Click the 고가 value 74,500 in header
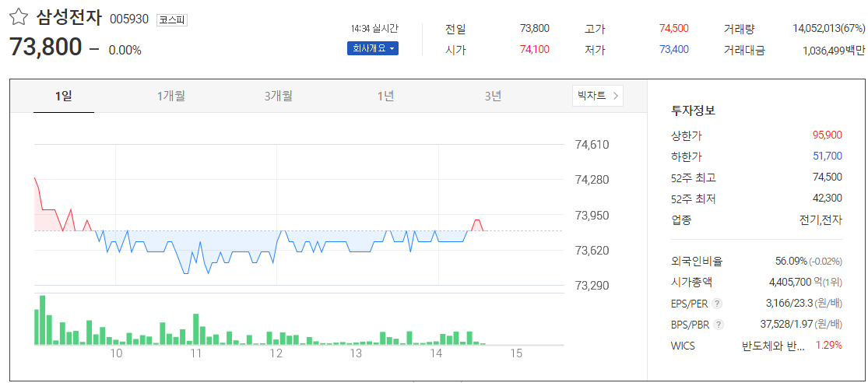Screen dimensions: 868x383 click(673, 28)
